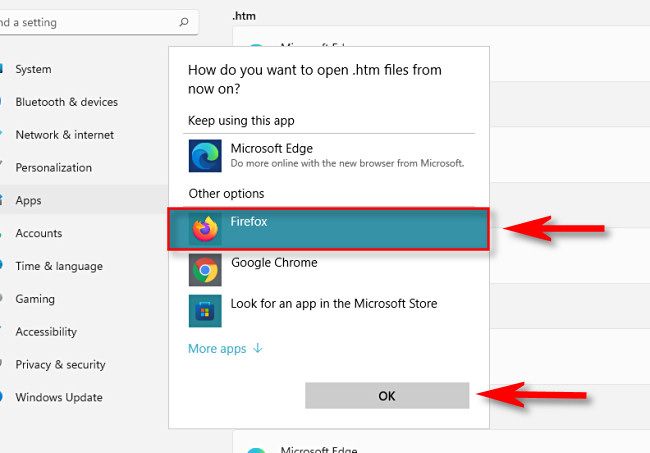Go to Bluetooth & devices settings
This screenshot has width=650, height=453.
point(66,102)
